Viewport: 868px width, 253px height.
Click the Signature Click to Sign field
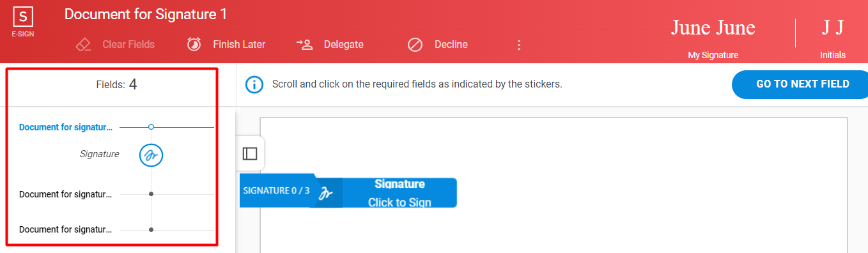click(x=399, y=193)
